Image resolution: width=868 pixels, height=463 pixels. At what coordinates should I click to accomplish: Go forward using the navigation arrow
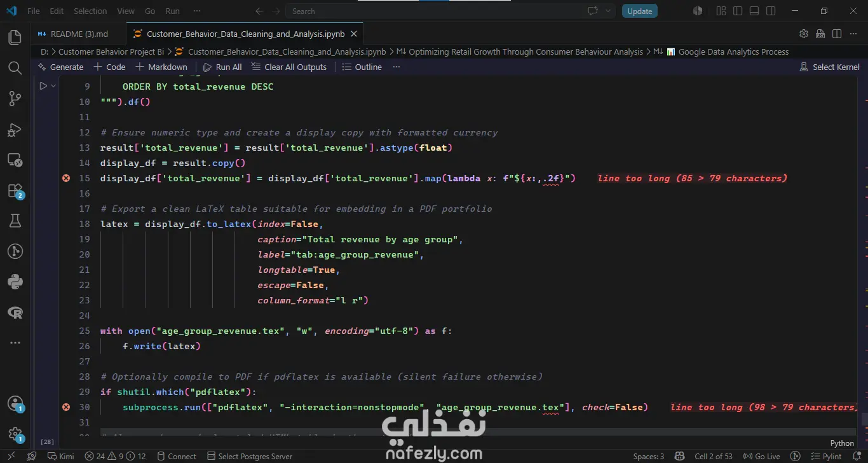click(275, 11)
